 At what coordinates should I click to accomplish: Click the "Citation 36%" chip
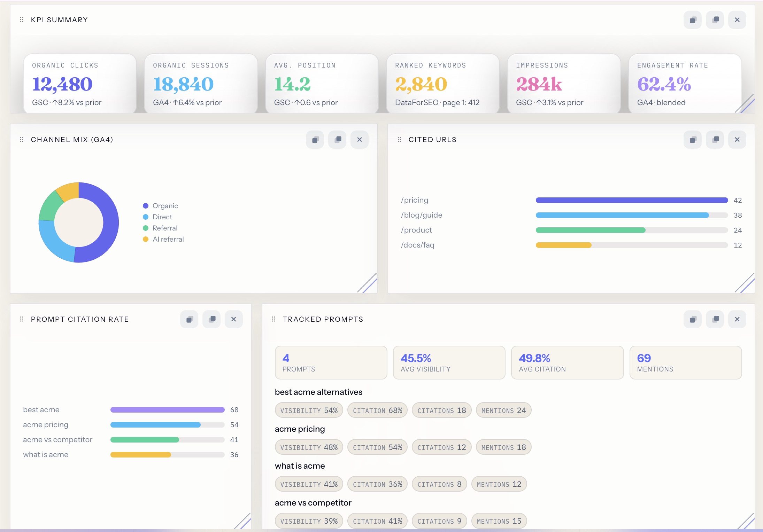[378, 484]
